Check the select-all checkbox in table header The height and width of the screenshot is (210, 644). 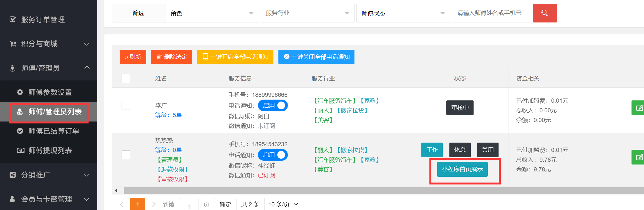(126, 79)
